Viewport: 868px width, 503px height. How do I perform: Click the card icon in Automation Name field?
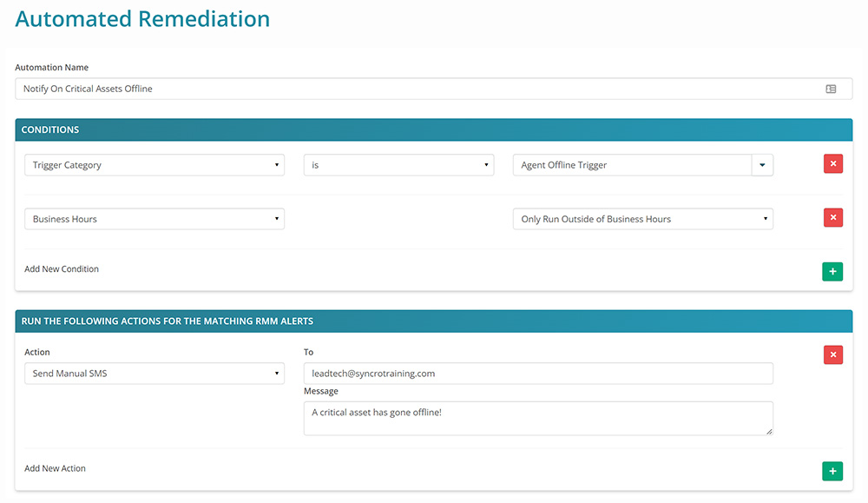click(x=831, y=89)
